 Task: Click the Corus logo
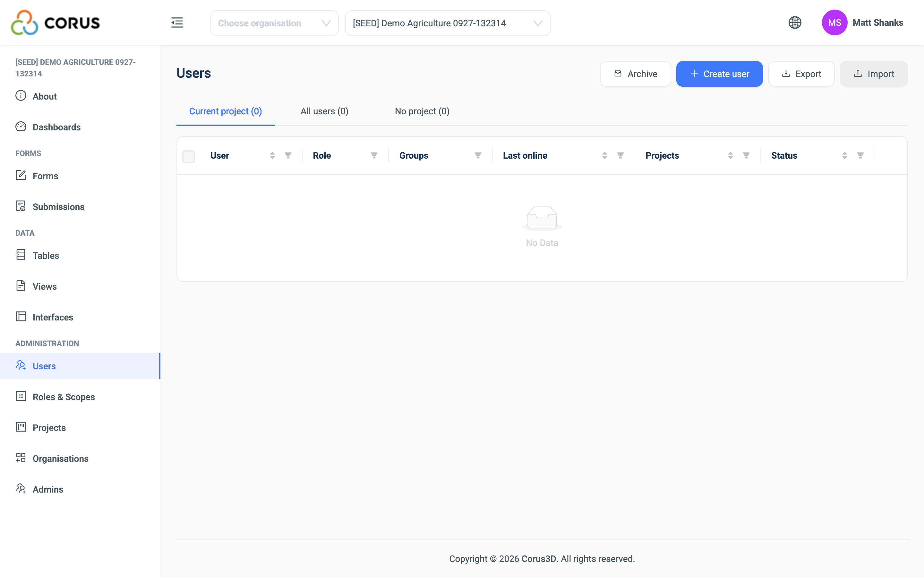[x=56, y=22]
